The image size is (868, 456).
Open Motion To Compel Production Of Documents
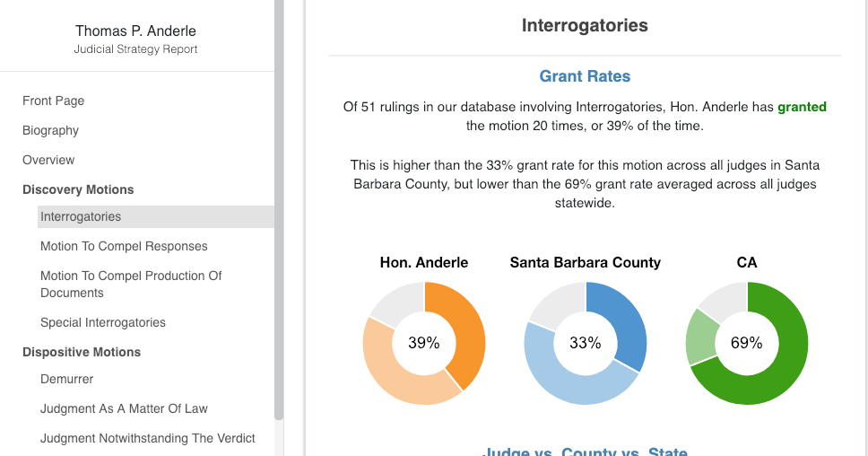pos(131,284)
